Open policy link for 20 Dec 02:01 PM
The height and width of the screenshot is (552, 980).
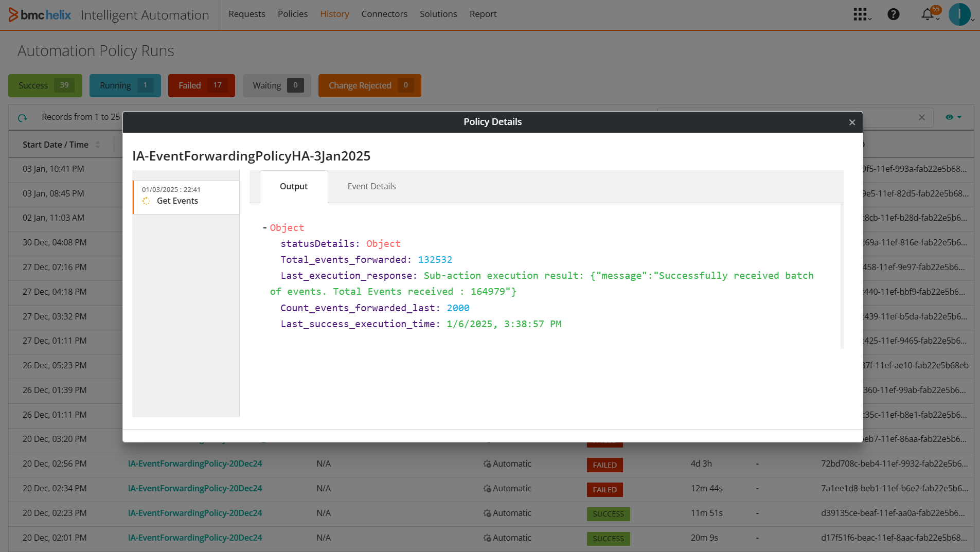coord(195,538)
